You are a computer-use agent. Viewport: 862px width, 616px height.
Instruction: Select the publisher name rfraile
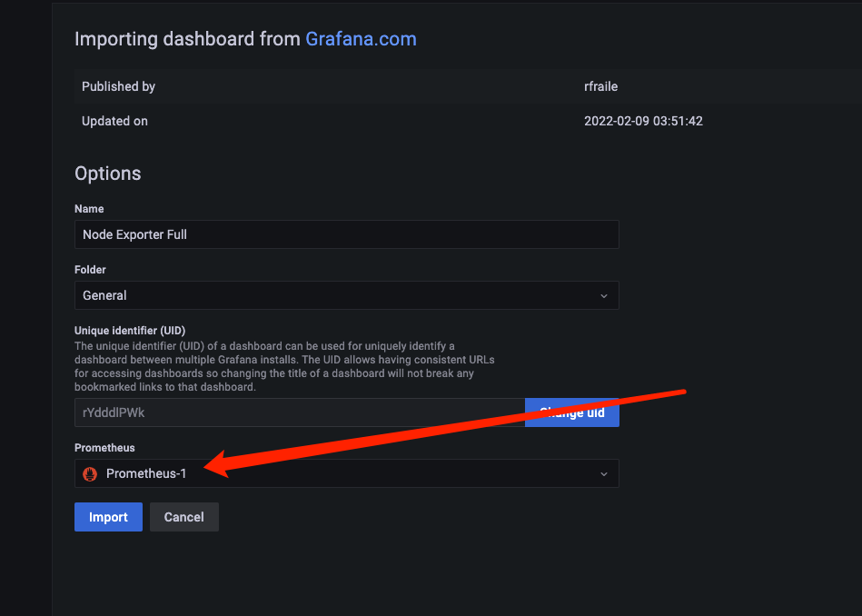(x=601, y=86)
